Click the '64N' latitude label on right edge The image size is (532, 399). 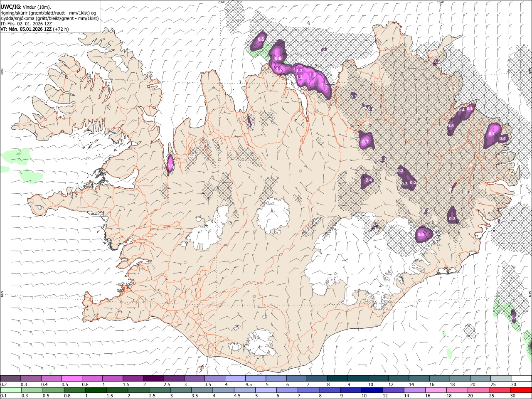coord(530,293)
